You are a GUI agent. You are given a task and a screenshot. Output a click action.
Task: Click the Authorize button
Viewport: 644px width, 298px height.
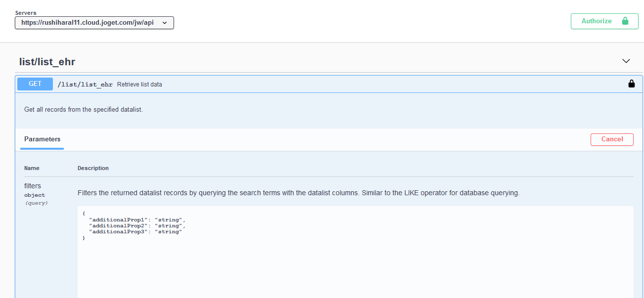click(596, 21)
